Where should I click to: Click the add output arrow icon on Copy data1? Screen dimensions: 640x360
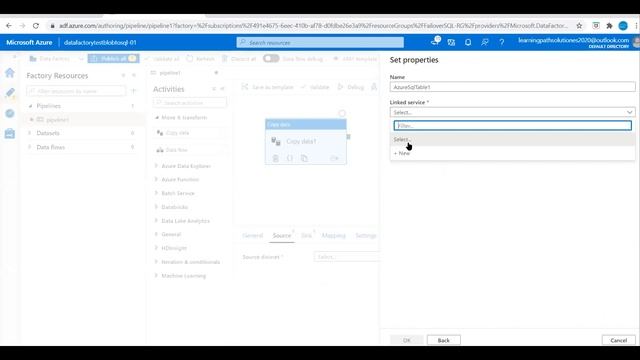[334, 158]
